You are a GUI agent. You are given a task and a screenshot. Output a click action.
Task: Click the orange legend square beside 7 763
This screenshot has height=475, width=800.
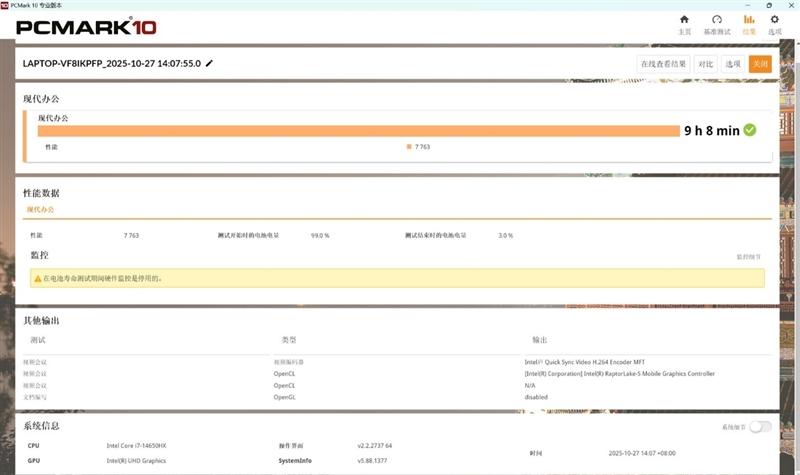tap(409, 146)
